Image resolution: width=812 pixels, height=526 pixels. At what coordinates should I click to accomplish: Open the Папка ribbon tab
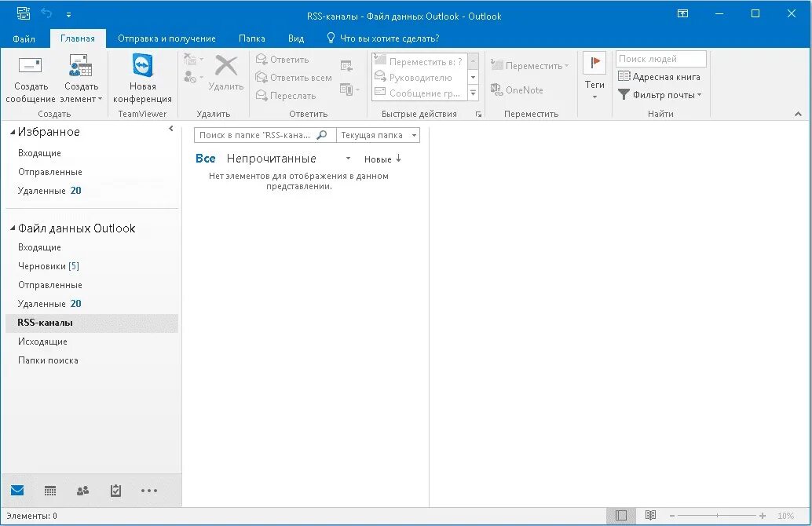click(251, 38)
